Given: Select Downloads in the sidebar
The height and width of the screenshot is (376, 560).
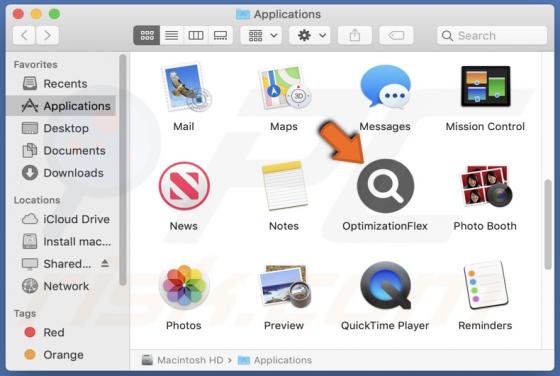Looking at the screenshot, I should (x=61, y=173).
